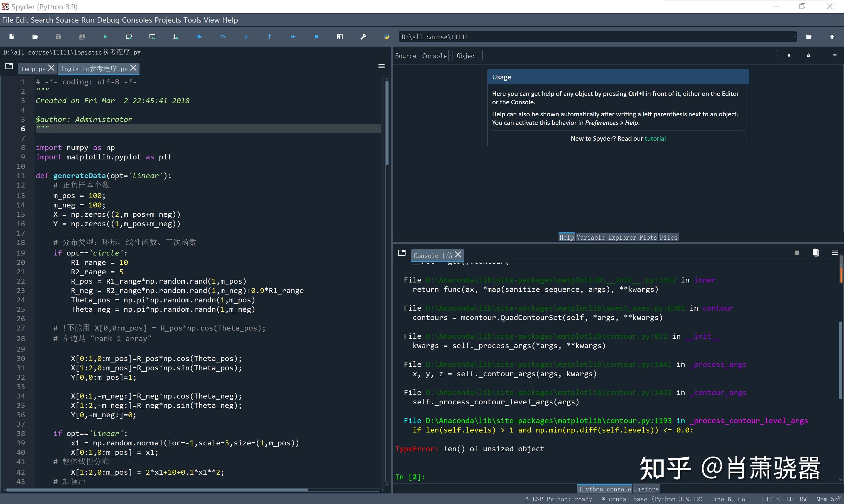Viewport: 844px width, 504px height.
Task: Debug the current file
Action: point(199,37)
